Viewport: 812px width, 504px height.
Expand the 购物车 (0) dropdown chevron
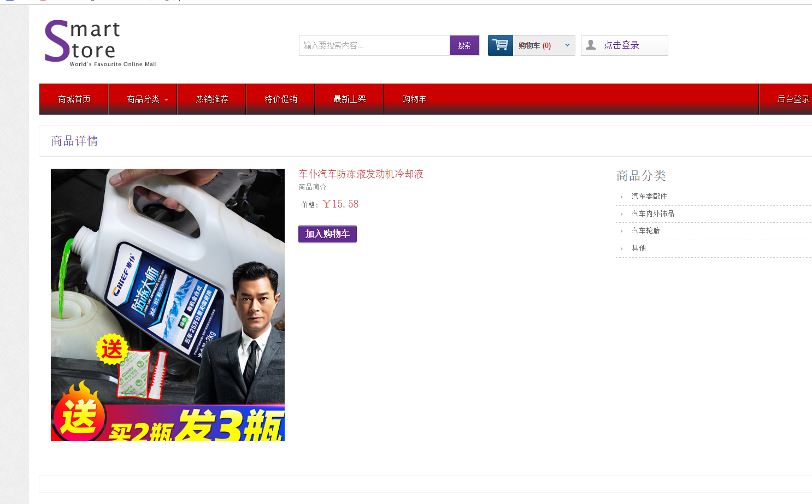pyautogui.click(x=567, y=45)
